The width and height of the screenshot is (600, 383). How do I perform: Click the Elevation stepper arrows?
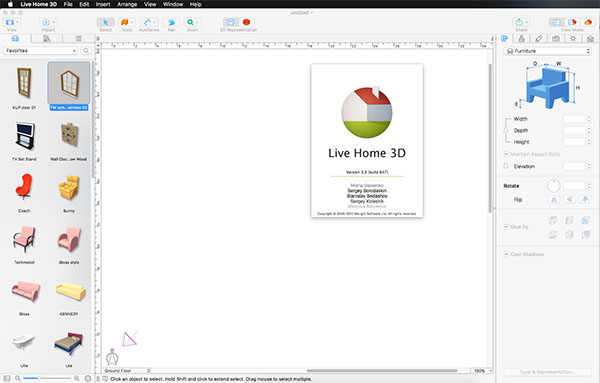pos(589,166)
